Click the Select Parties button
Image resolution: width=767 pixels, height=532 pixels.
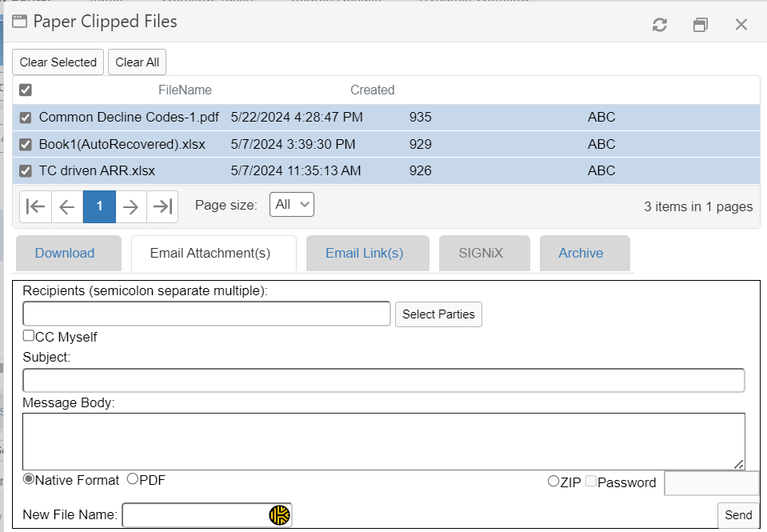pos(438,314)
